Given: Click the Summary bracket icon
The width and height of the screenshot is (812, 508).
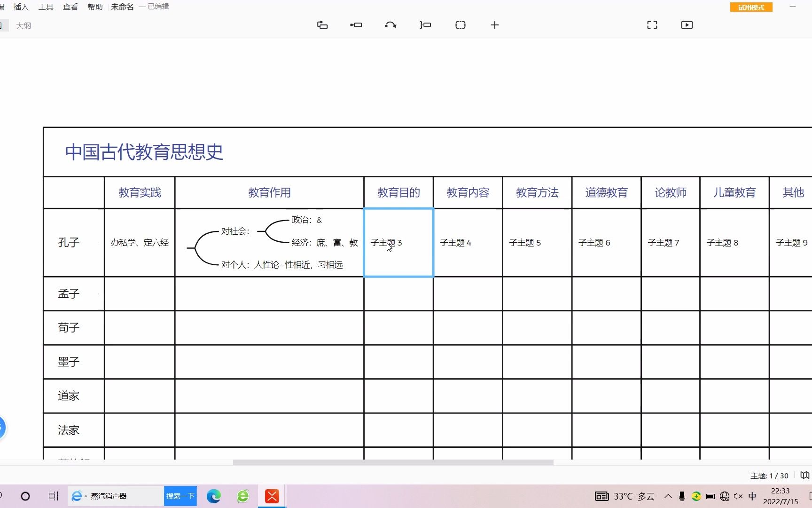Looking at the screenshot, I should click(x=425, y=25).
